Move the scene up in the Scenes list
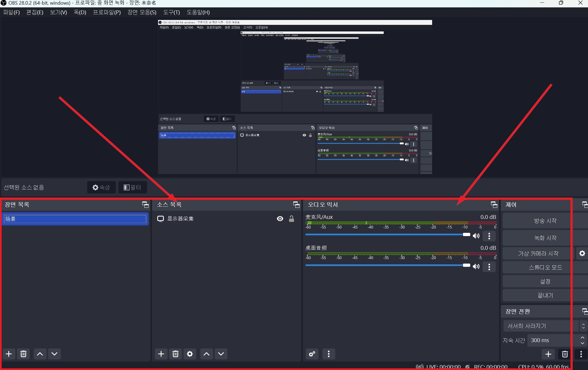Viewport: 588px width, 370px height. 40,354
